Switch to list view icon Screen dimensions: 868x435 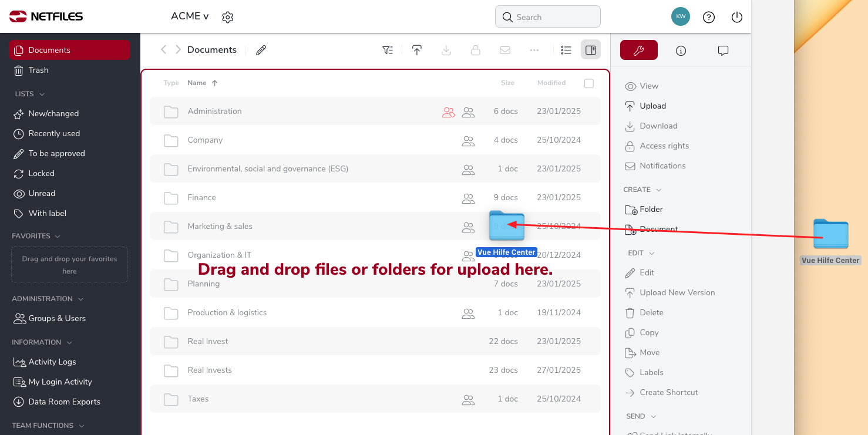[566, 50]
